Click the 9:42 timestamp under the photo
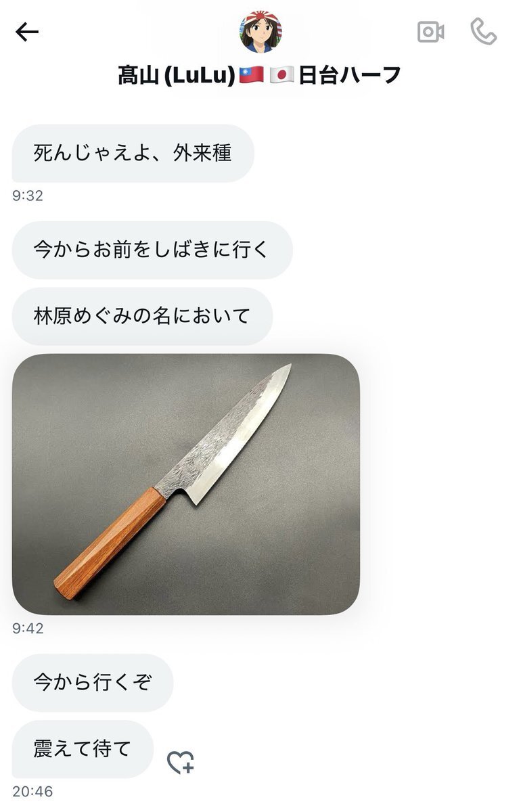This screenshot has width=521, height=812. click(x=28, y=629)
